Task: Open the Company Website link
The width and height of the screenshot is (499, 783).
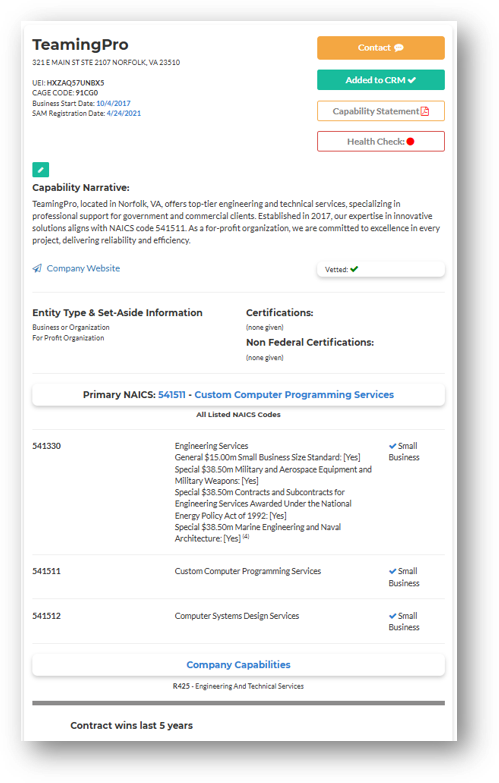Action: [83, 268]
